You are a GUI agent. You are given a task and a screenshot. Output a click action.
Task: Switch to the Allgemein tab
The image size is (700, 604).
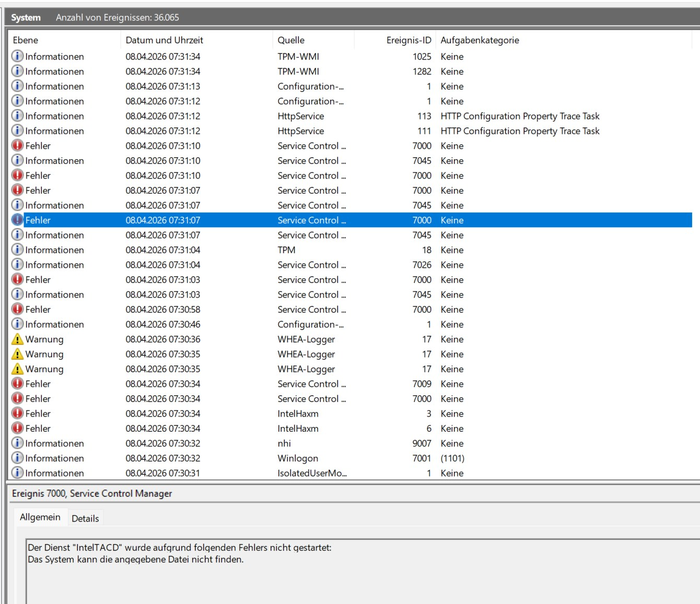tap(40, 517)
